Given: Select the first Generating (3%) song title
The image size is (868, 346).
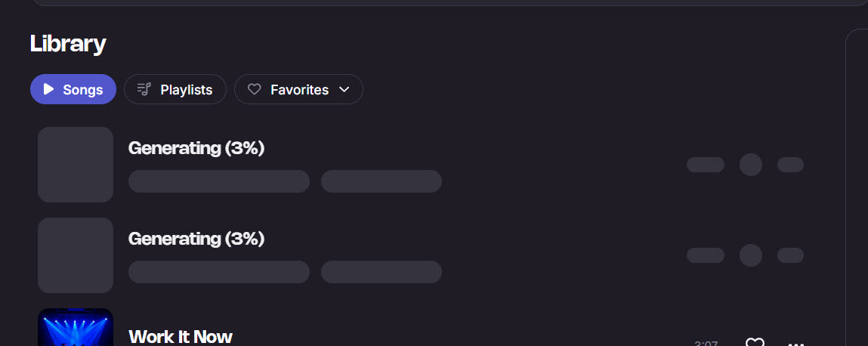Looking at the screenshot, I should click(196, 148).
